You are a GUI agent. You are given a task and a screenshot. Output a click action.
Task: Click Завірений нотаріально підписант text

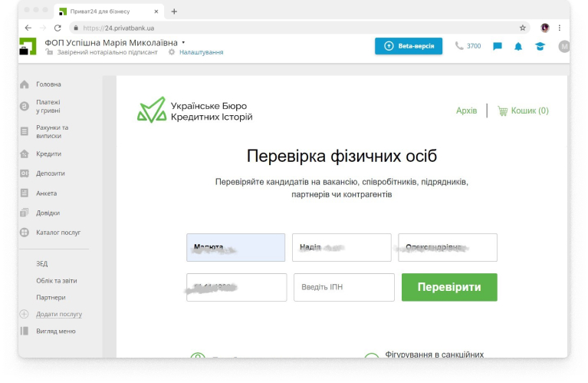click(x=107, y=52)
